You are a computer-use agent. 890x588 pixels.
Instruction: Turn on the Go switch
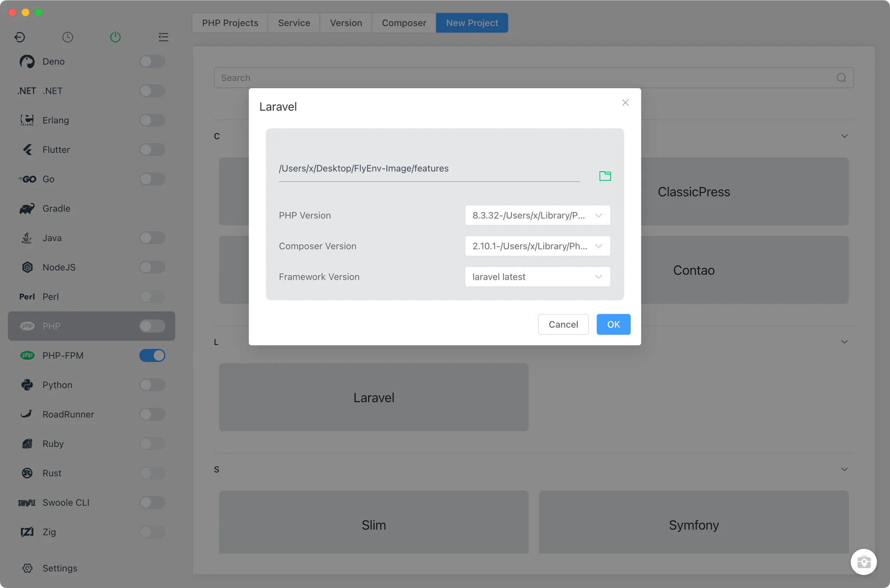click(152, 179)
